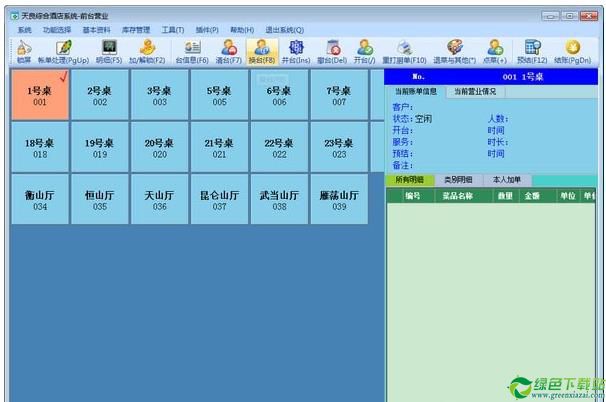Viewport: 606px width, 402px height.
Task: Click the pre-settle (F12) icon
Action: click(x=532, y=48)
